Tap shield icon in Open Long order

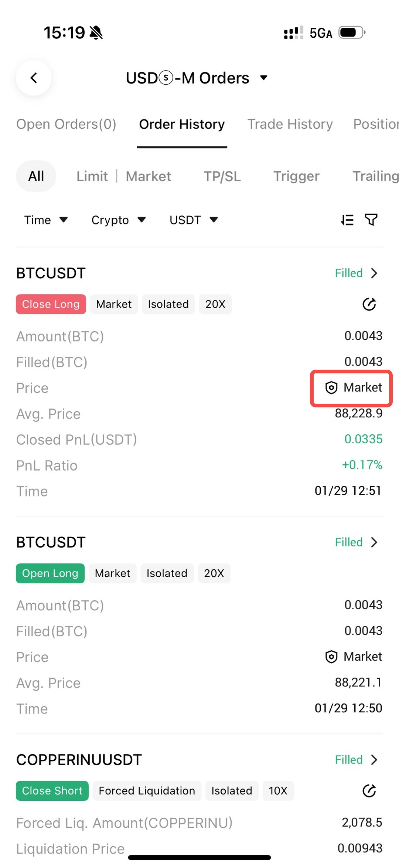(331, 657)
